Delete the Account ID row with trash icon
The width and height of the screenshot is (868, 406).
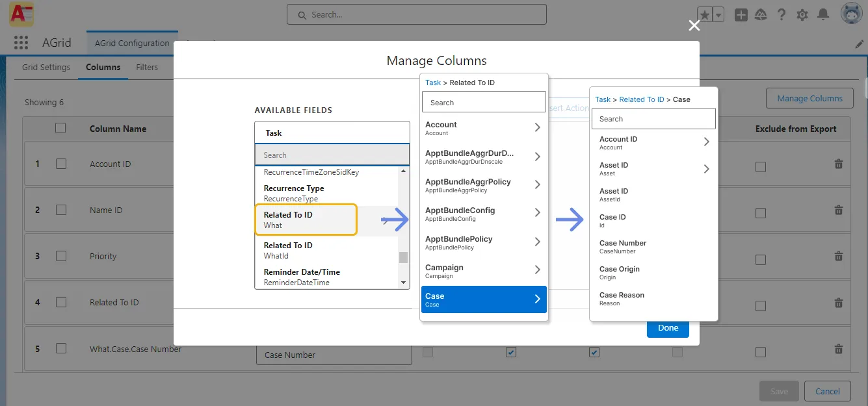tap(839, 164)
